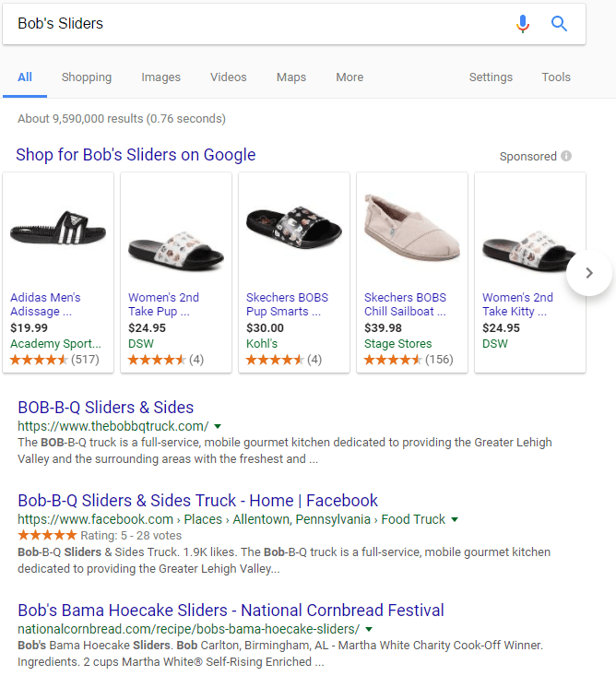The width and height of the screenshot is (616, 676).
Task: Click the microphone voice search icon
Action: (x=523, y=24)
